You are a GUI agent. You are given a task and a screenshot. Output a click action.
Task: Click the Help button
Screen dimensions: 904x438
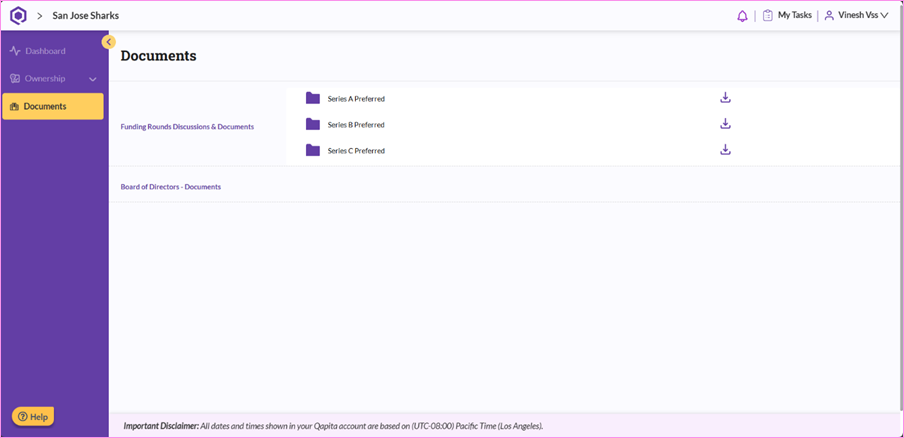point(33,417)
